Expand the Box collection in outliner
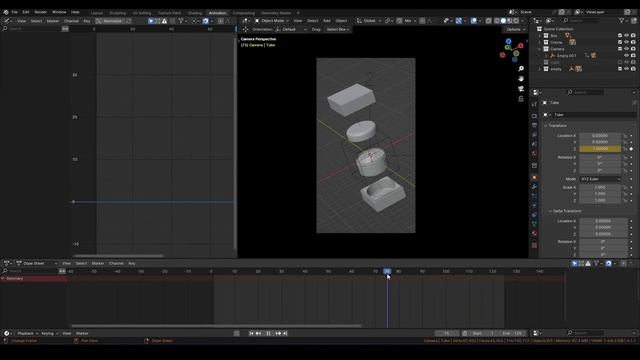 (540, 36)
